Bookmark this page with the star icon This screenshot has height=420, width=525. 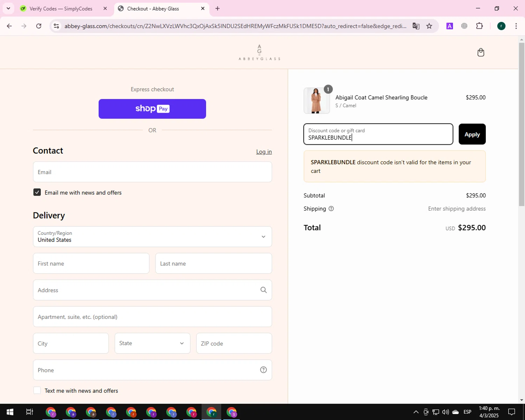tap(429, 26)
